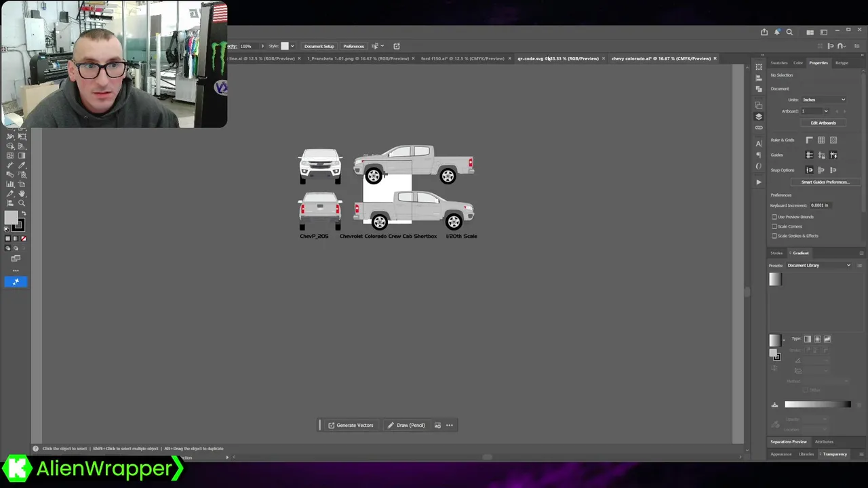Switch to the Stroke panel tab
This screenshot has height=488, width=868.
pyautogui.click(x=776, y=253)
